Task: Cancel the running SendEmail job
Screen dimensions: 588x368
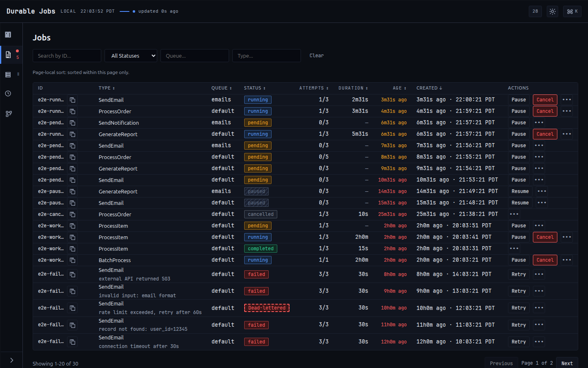Action: (x=545, y=100)
